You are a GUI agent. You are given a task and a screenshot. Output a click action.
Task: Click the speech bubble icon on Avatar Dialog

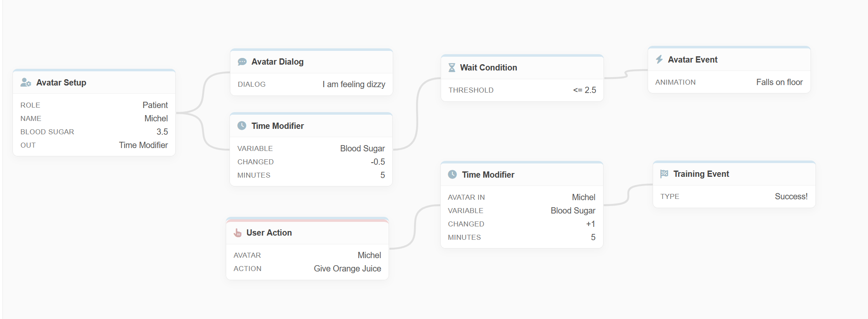[241, 62]
